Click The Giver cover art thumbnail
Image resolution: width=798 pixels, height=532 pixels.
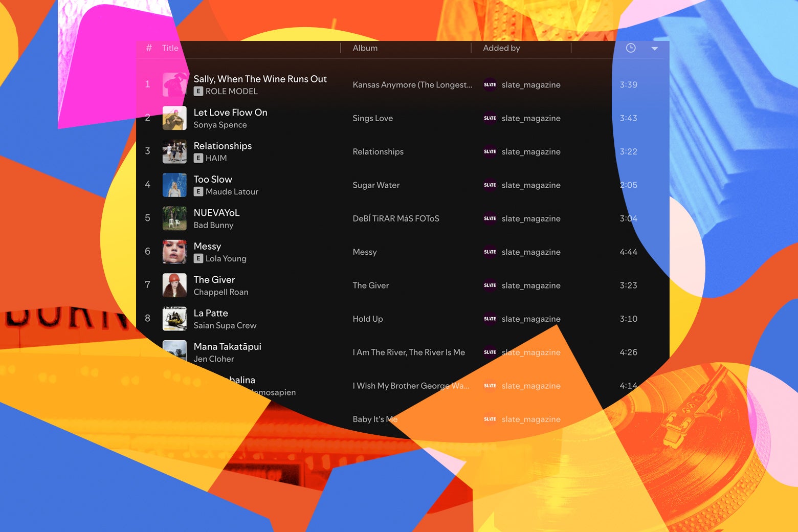point(174,285)
